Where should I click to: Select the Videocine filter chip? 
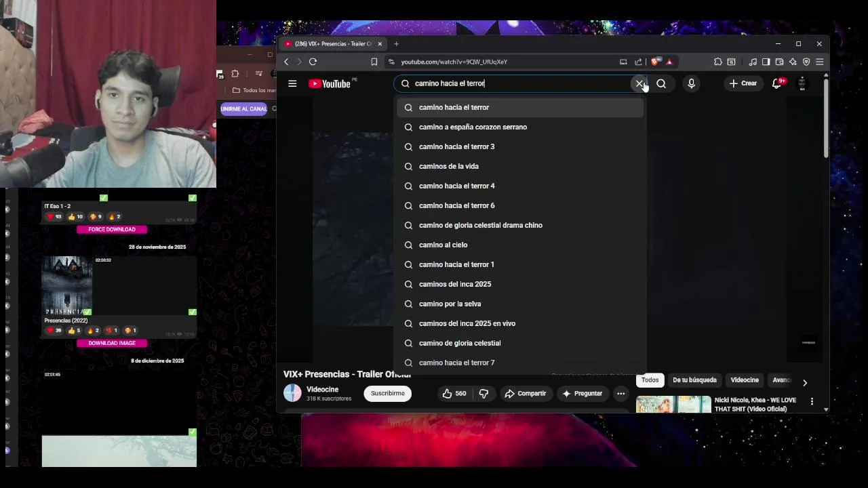[745, 380]
